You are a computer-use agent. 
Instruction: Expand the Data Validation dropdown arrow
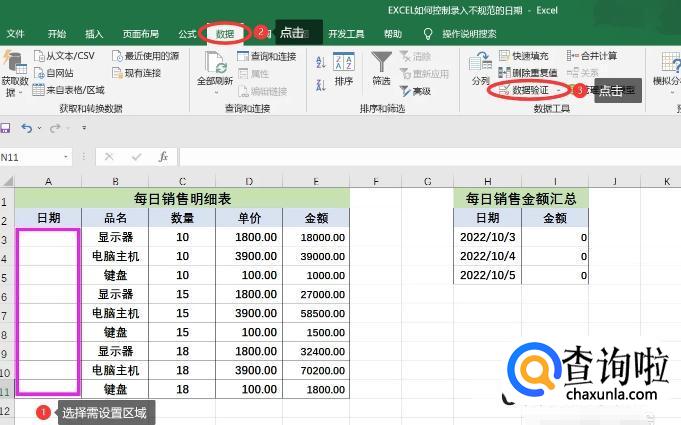559,90
